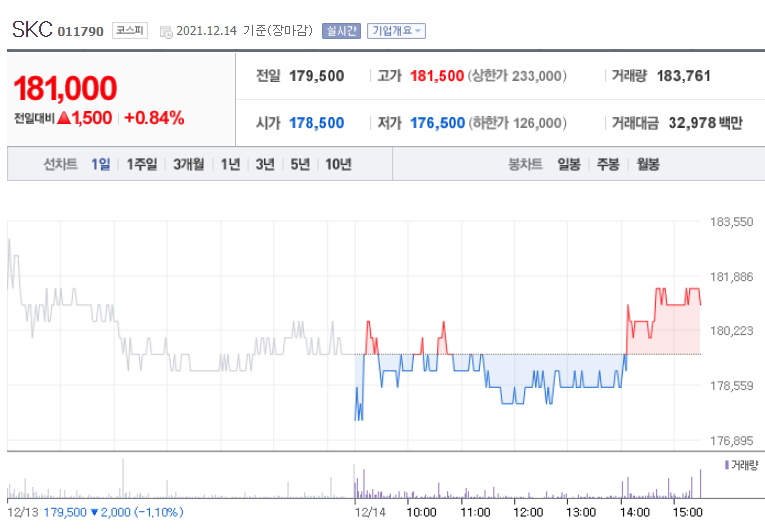Click the 181,886 y-axis label

click(x=731, y=277)
